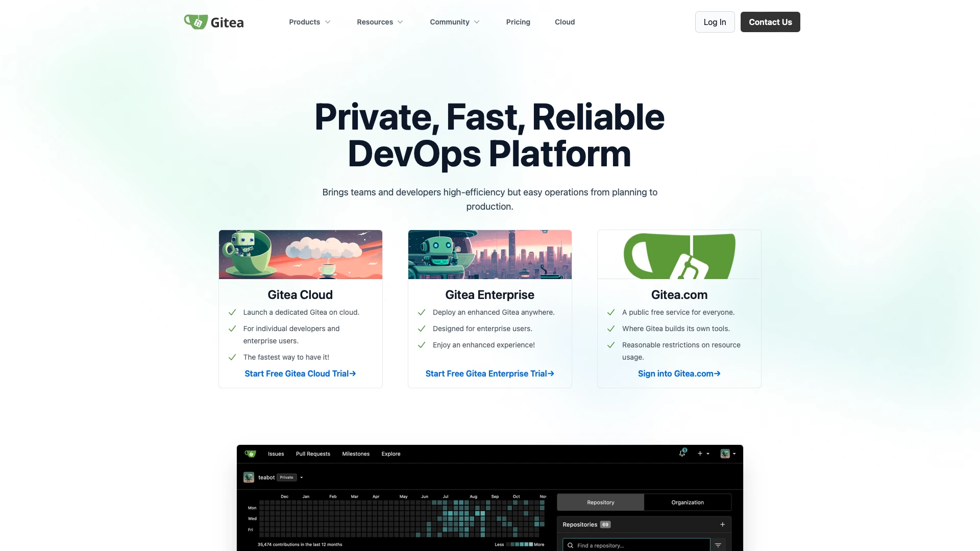Viewport: 980px width, 551px height.
Task: Click the Gitea Cloud heading
Action: click(x=300, y=295)
